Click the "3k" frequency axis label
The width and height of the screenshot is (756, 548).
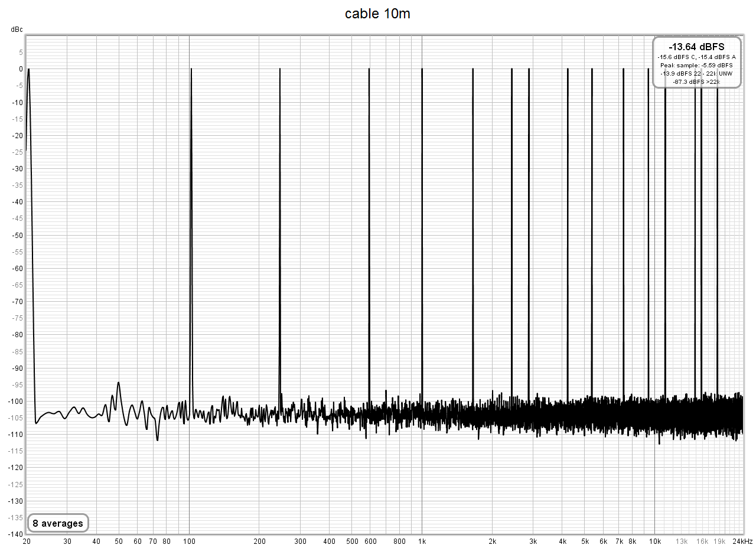[533, 541]
